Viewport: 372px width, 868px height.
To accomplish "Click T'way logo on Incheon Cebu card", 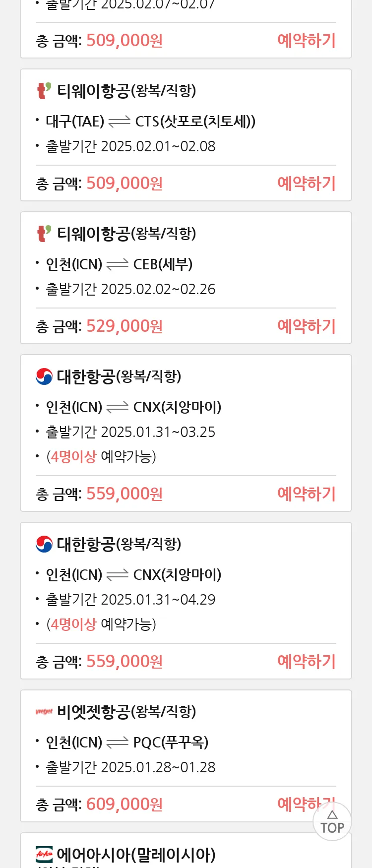I will coord(44,234).
